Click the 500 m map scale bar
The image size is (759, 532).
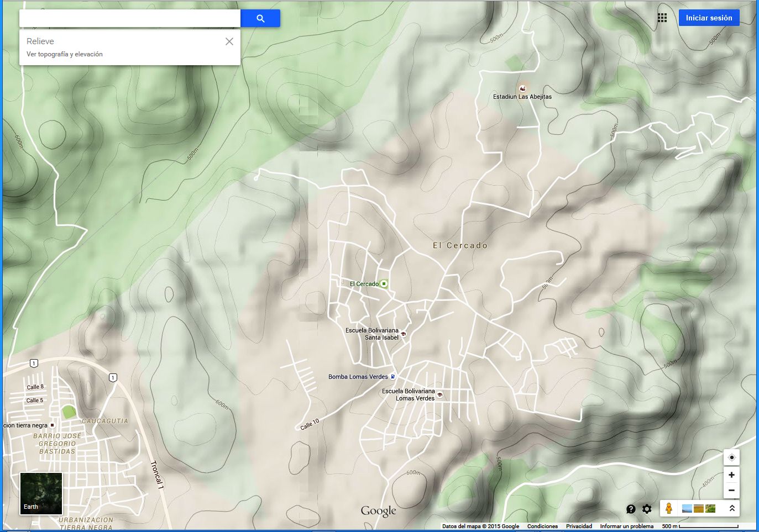point(700,526)
